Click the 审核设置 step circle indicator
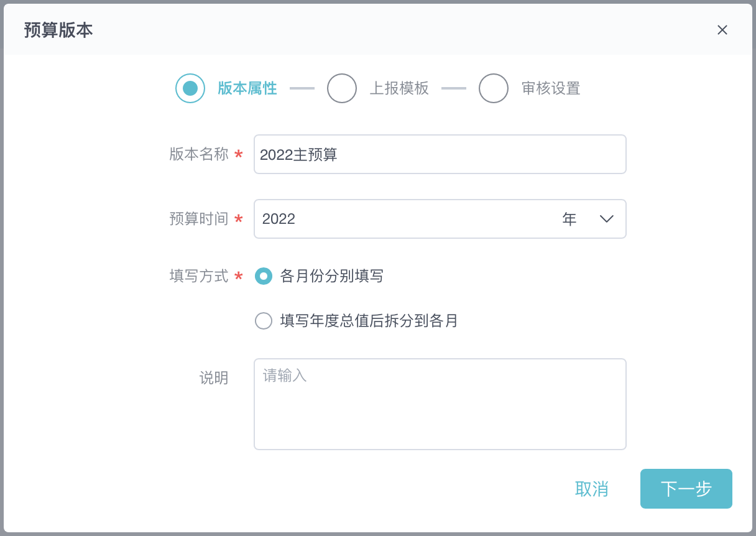 494,88
